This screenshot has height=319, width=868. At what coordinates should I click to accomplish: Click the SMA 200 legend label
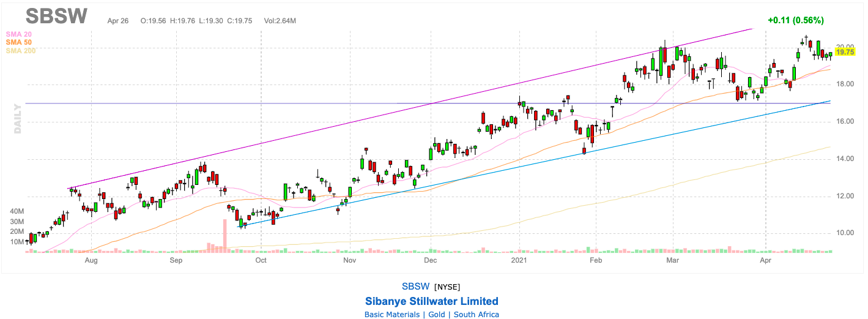[21, 51]
